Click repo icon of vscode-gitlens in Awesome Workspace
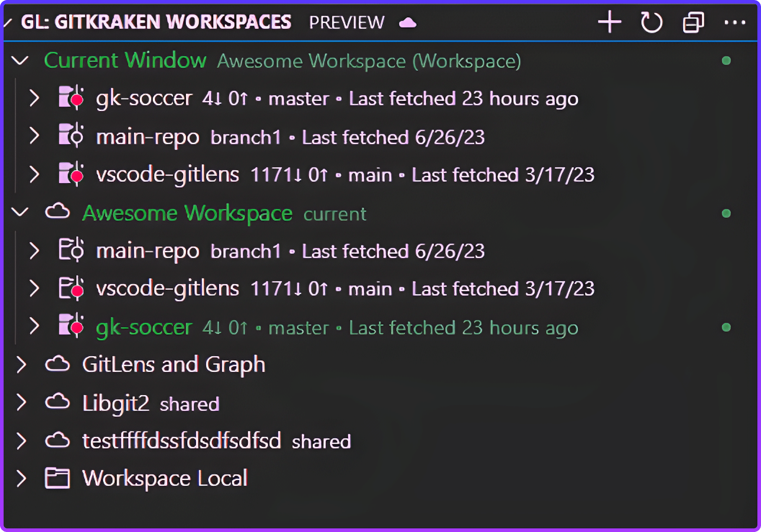The width and height of the screenshot is (761, 532). pyautogui.click(x=71, y=288)
